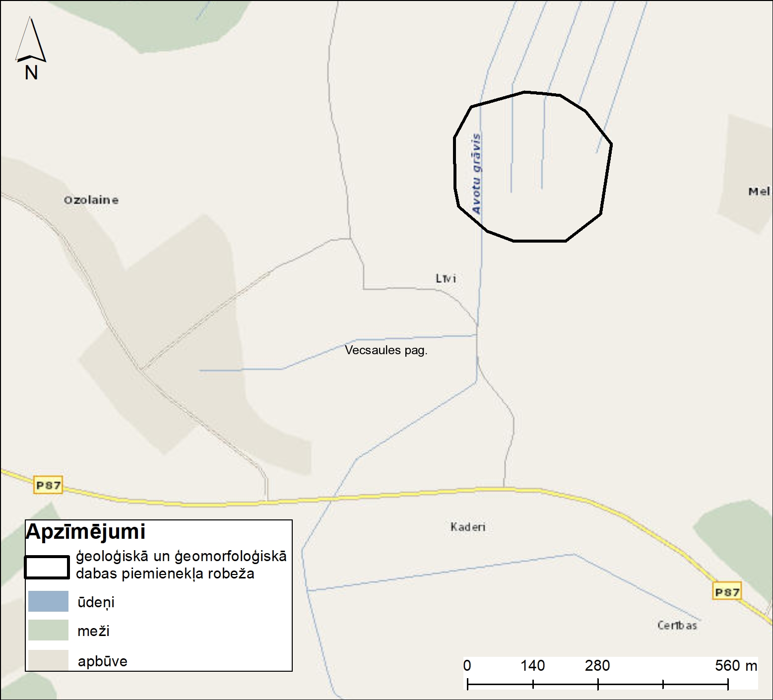Viewport: 773px width, 700px height.
Task: Click the 560 m scale bar label
Action: [736, 665]
